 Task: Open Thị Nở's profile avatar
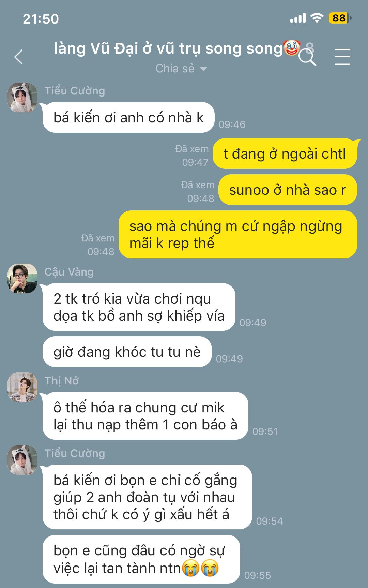point(22,387)
